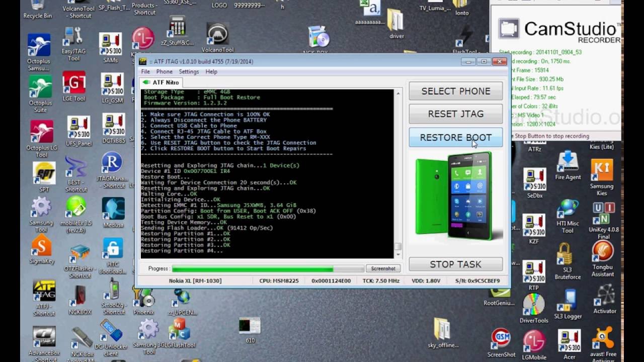
Task: Click the Nokia XL phone image
Action: 458,197
